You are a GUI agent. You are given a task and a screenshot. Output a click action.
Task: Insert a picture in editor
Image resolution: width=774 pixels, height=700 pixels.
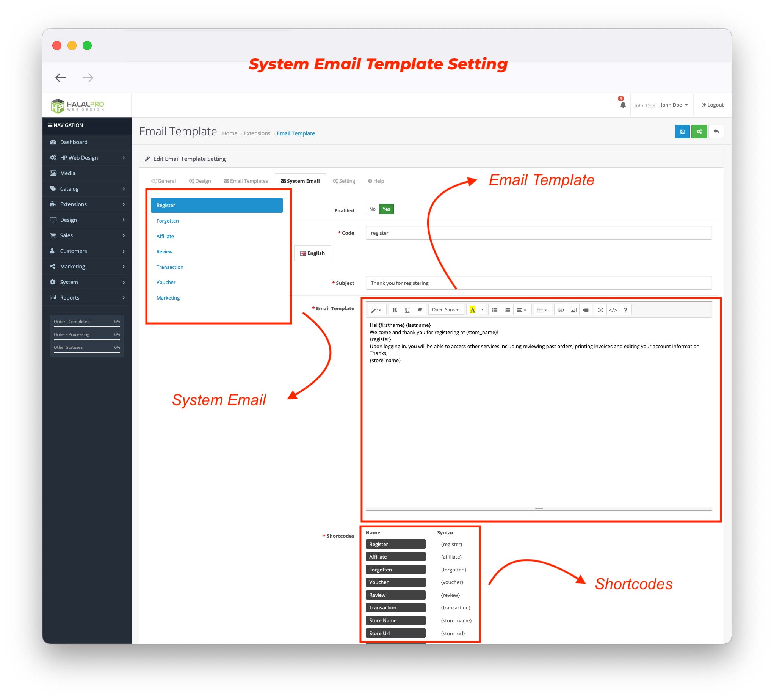click(x=573, y=310)
